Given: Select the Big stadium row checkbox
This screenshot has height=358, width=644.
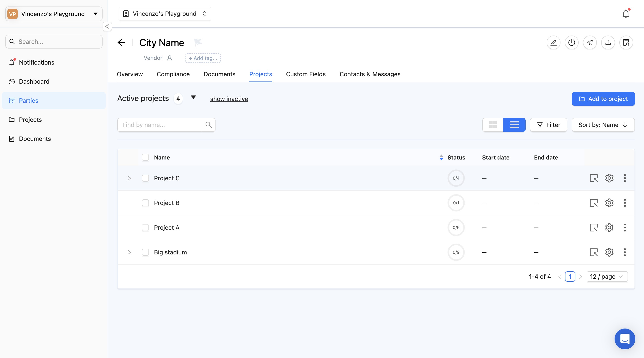Looking at the screenshot, I should [145, 252].
